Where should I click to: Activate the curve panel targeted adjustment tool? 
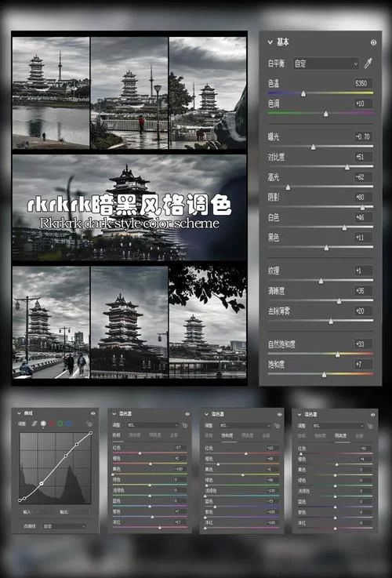coord(89,424)
